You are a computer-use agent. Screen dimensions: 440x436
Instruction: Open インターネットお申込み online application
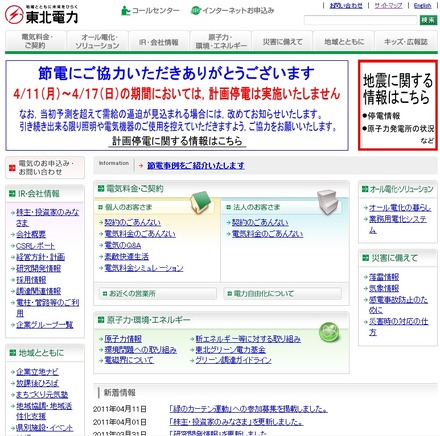[x=232, y=11]
